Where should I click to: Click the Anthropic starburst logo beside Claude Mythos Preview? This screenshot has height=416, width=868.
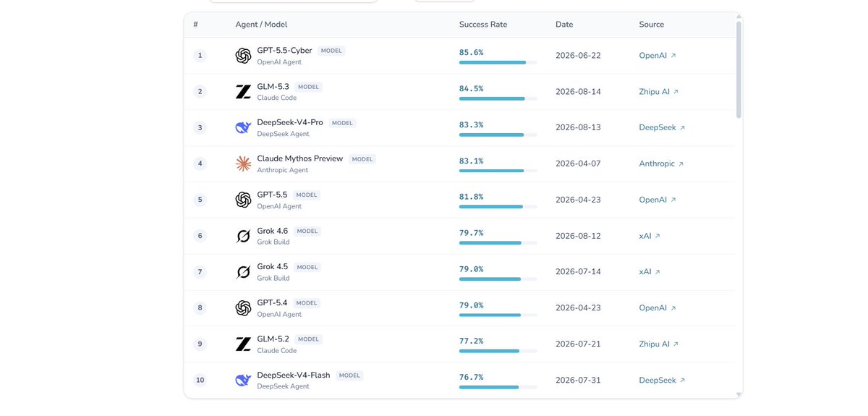(243, 164)
